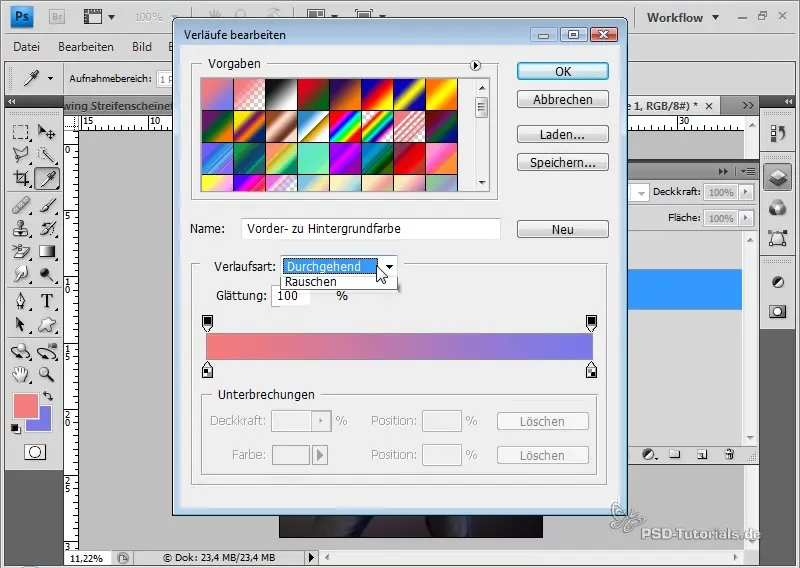
Task: Open the Datei menu
Action: (x=26, y=47)
